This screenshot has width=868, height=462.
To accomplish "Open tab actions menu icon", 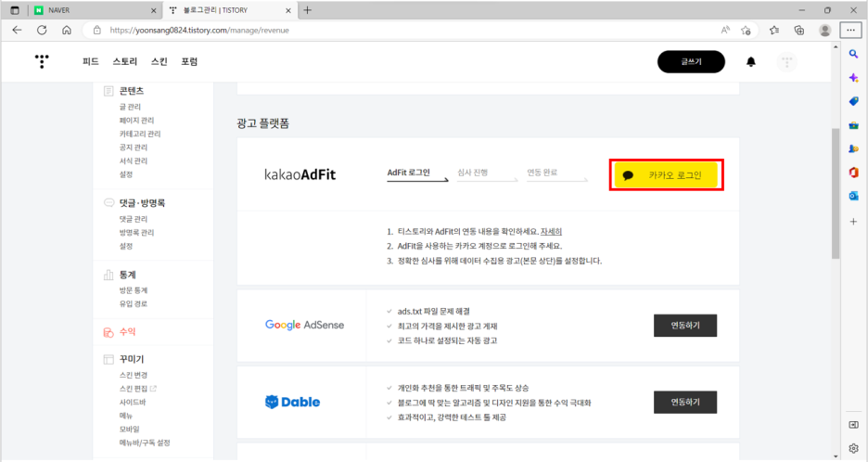I will pos(15,10).
